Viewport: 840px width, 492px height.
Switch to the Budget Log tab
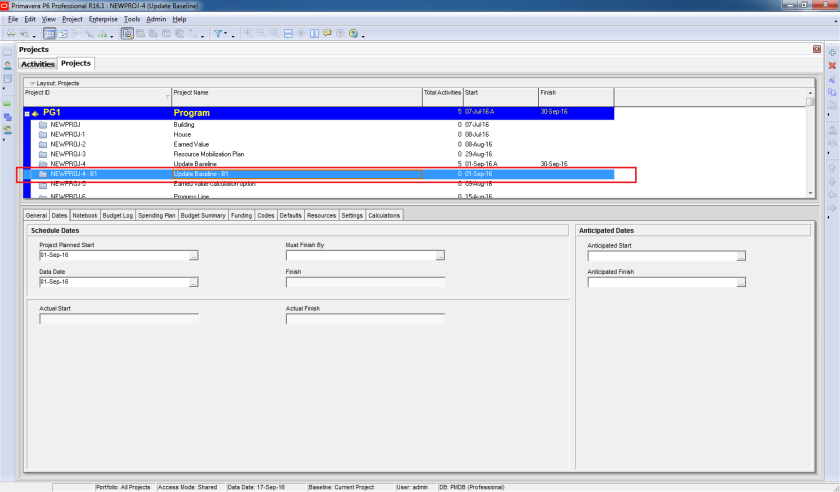click(x=117, y=215)
